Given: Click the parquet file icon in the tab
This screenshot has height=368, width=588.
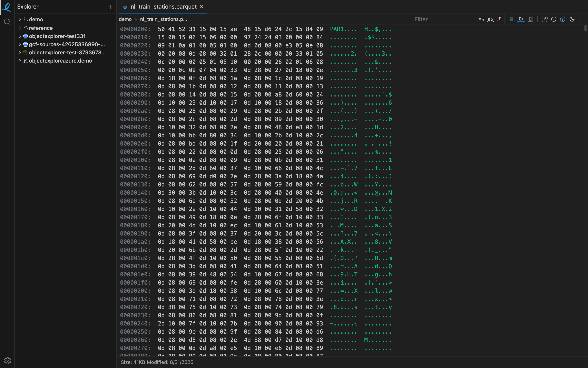Looking at the screenshot, I should point(125,7).
